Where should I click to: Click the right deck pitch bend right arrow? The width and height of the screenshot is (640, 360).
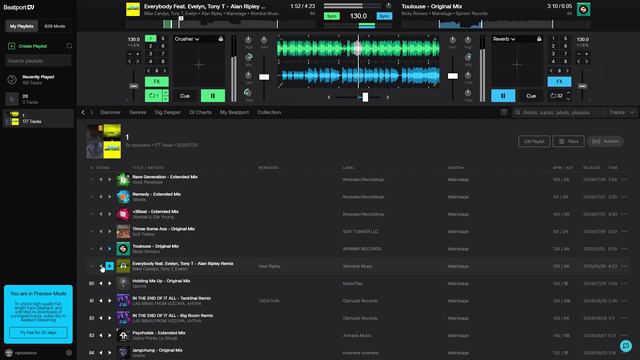pos(587,62)
